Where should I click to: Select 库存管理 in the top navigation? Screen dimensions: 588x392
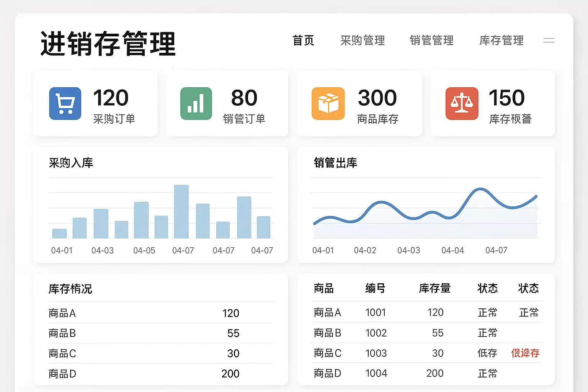501,40
